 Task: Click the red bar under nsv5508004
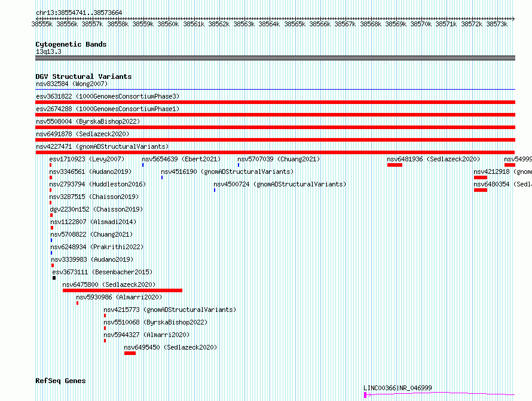coord(275,127)
